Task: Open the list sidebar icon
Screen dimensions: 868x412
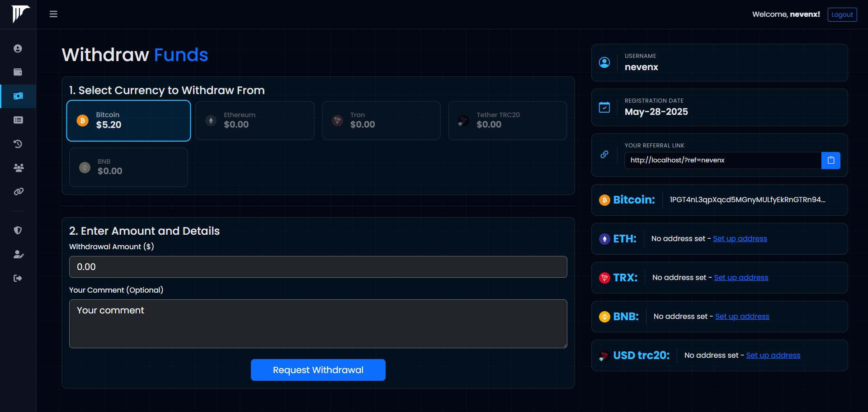Action: click(18, 120)
